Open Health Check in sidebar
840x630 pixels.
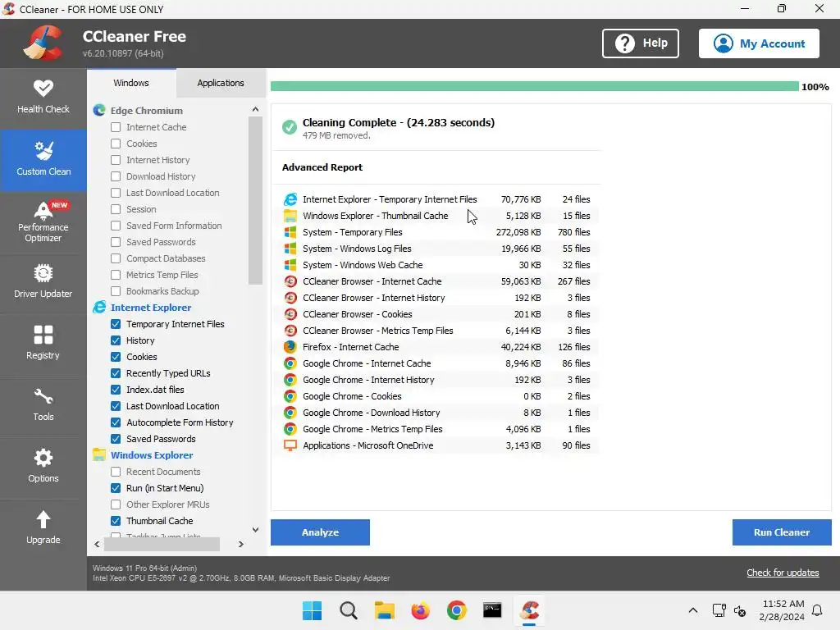(43, 97)
